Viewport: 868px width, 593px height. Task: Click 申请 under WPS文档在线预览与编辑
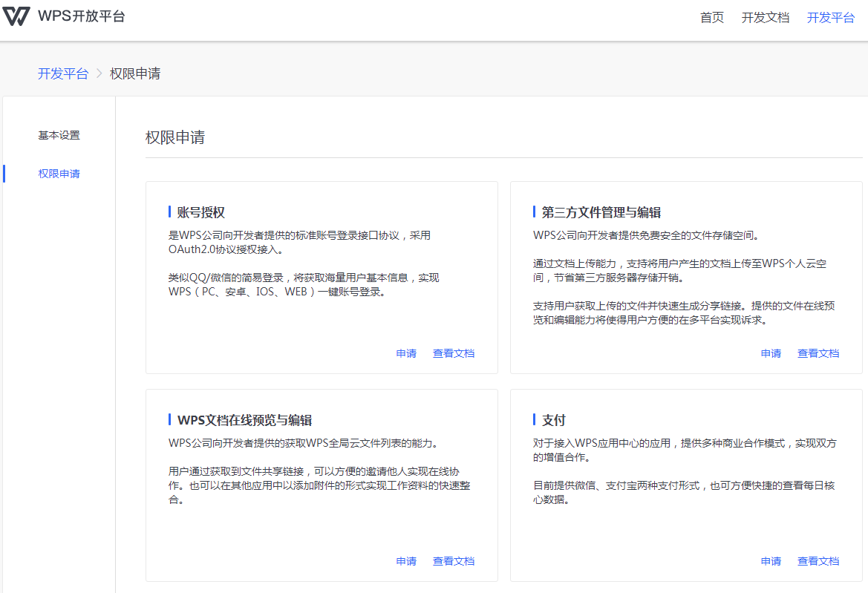tap(406, 561)
